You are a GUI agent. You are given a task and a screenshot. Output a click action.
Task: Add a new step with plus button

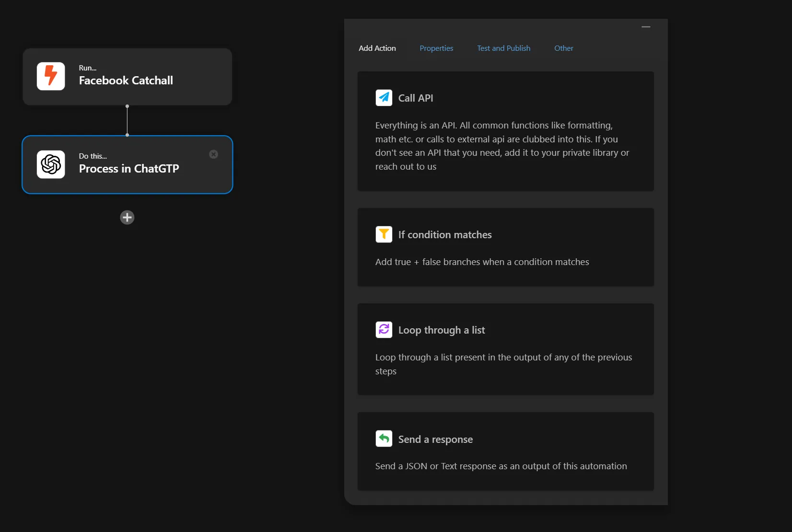click(127, 218)
